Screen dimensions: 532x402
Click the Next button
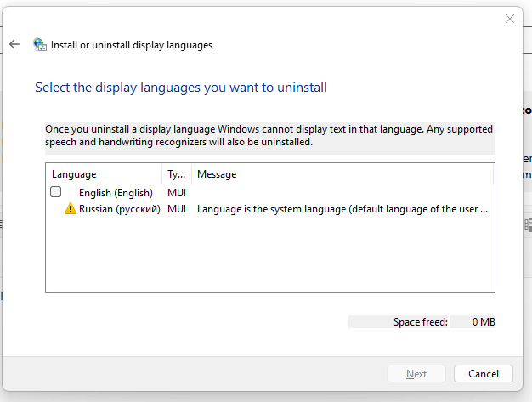[x=416, y=373]
